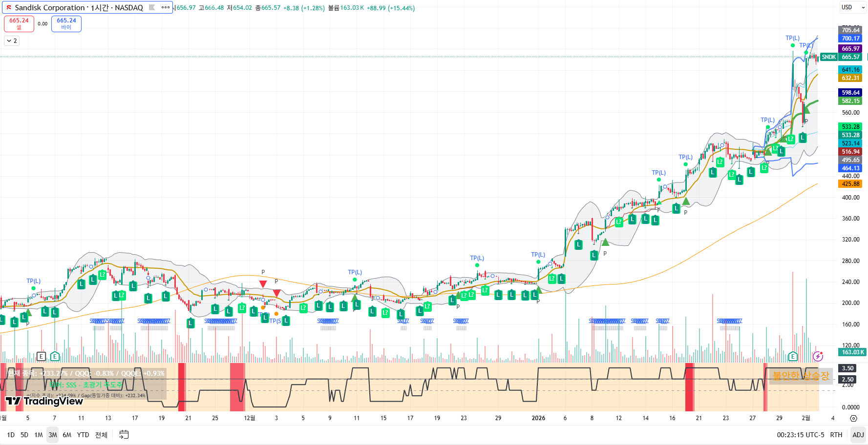Click the TradingView logo
Viewport: 868px width, 445px height.
click(x=44, y=401)
